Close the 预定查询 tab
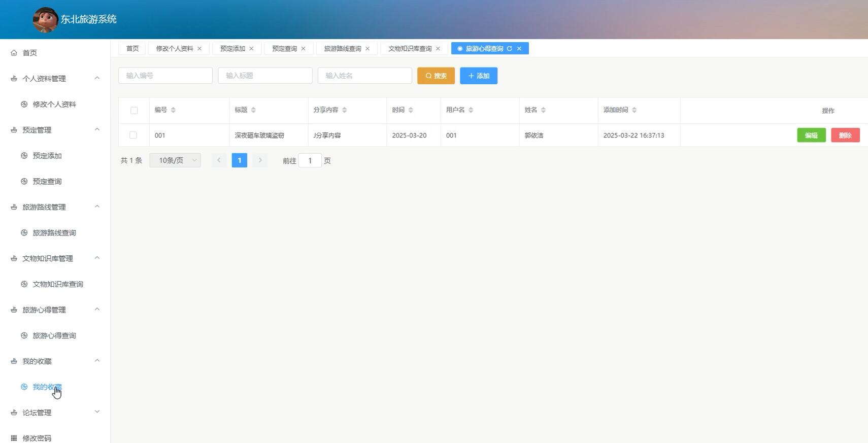 (304, 49)
